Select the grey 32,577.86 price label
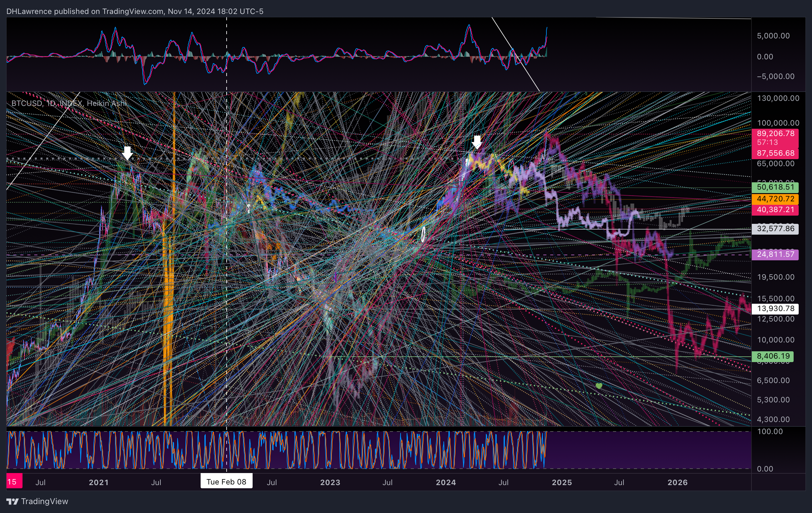This screenshot has height=513, width=812. click(x=776, y=229)
